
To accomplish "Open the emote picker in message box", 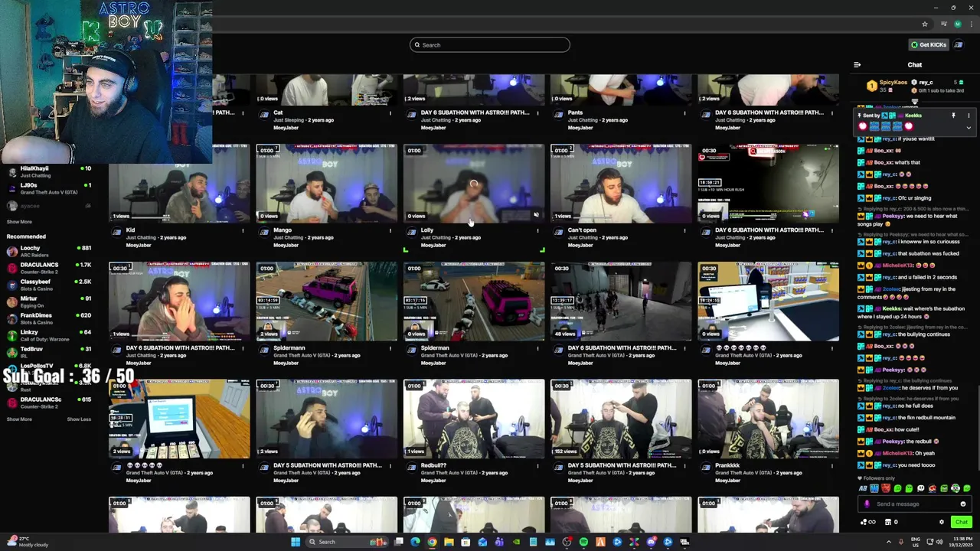I will click(x=963, y=504).
